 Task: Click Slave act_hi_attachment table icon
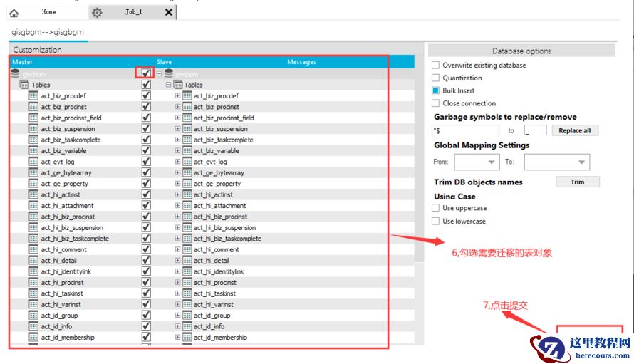pos(187,205)
